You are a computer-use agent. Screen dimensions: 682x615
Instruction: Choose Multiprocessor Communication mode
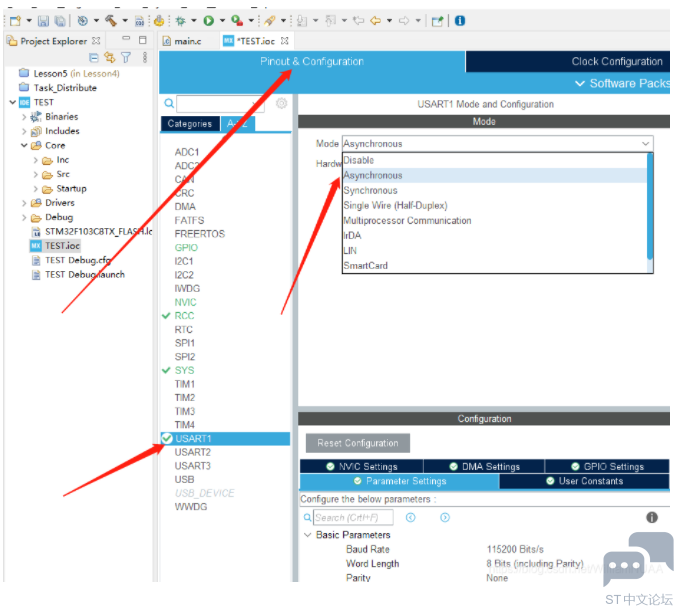(x=495, y=221)
